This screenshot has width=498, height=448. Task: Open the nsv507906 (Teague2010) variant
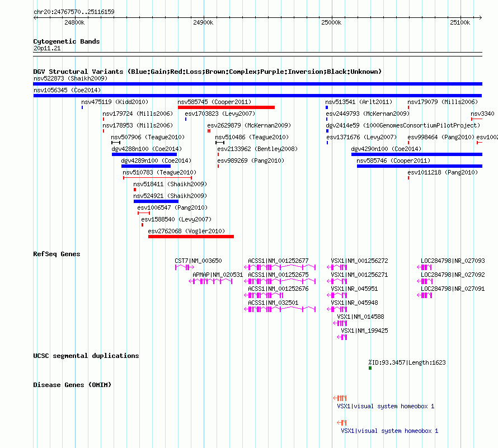click(x=116, y=143)
